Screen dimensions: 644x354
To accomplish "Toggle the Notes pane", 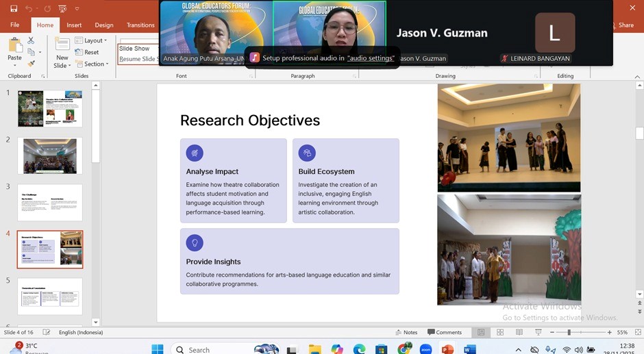I will tap(406, 332).
